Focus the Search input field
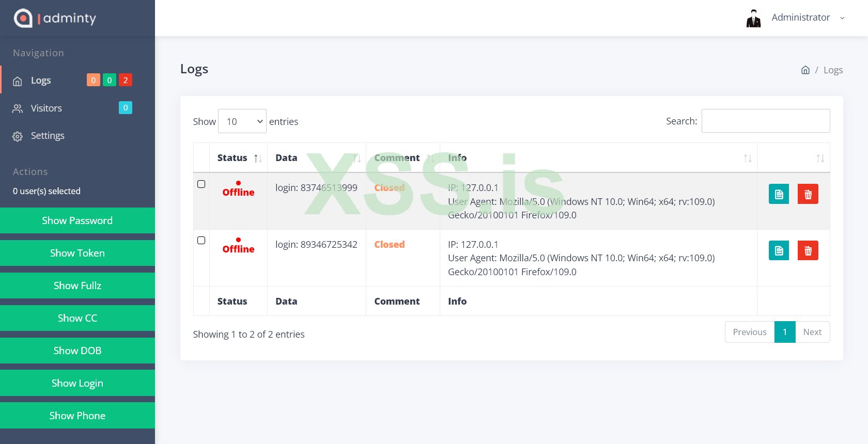The width and height of the screenshot is (868, 444). 766,121
